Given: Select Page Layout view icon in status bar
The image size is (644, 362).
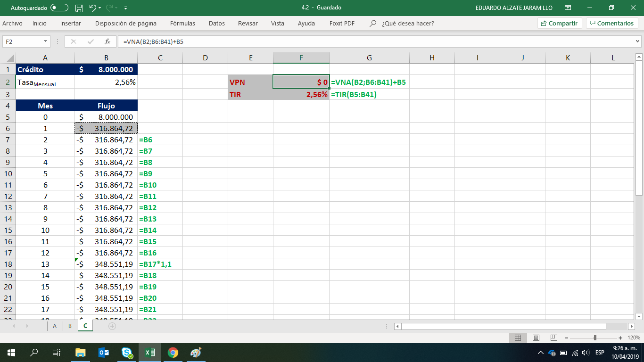Looking at the screenshot, I should [536, 337].
